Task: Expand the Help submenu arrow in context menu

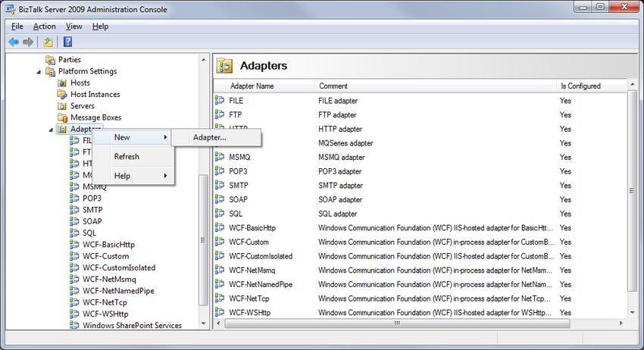Action: tap(165, 176)
